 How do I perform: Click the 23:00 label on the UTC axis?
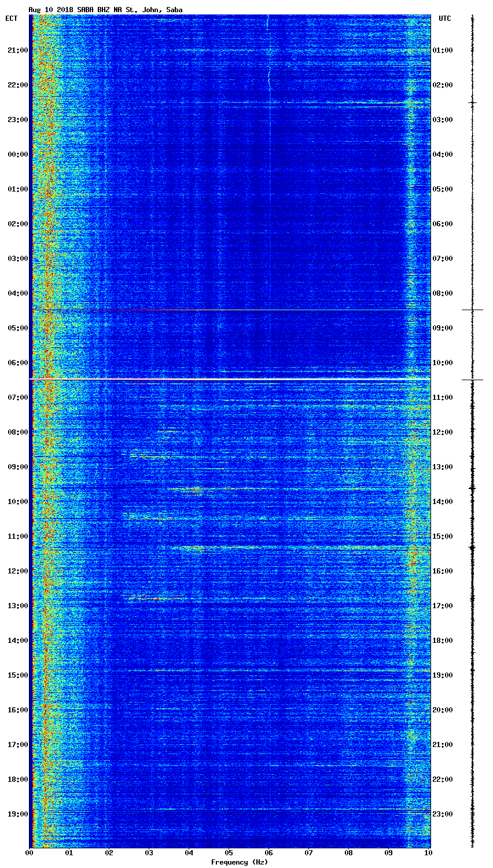tap(443, 814)
